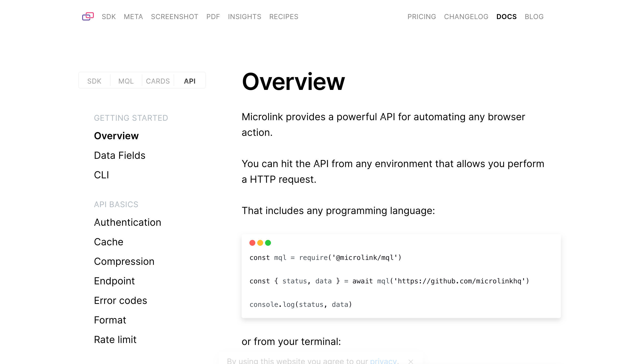626x364 pixels.
Task: Click the privacy link in the notice
Action: [x=383, y=361]
